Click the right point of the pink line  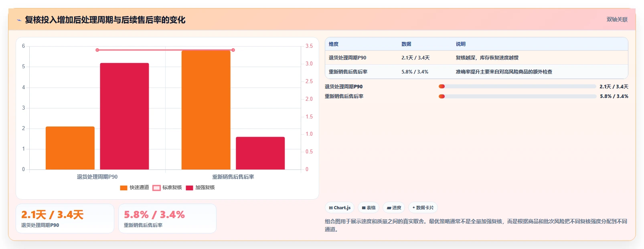pos(233,50)
